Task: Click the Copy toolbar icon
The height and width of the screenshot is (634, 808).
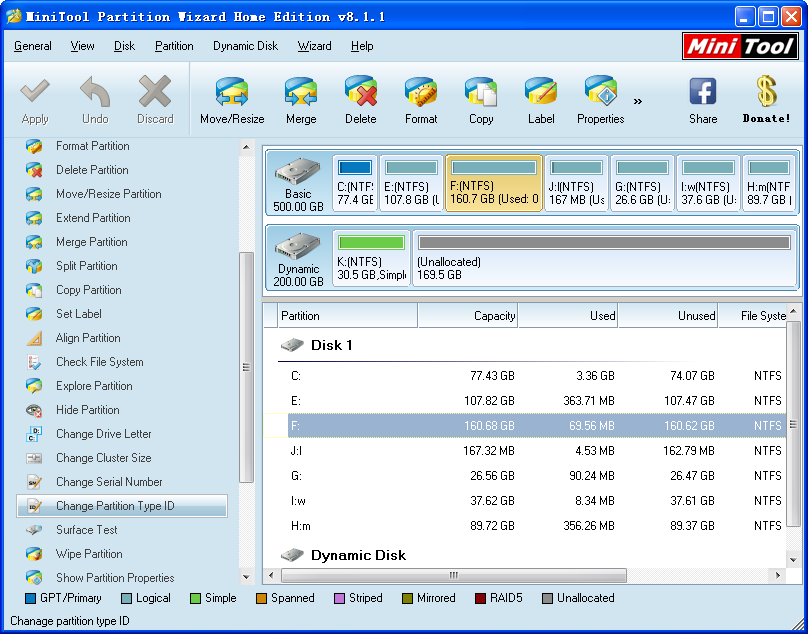Action: (481, 99)
